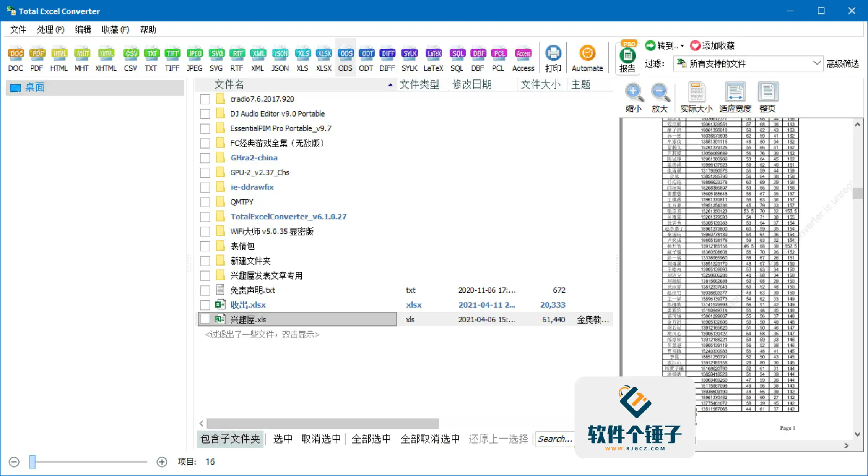Select the PDF conversion icon
Viewport: 868px width, 476px height.
pos(37,58)
